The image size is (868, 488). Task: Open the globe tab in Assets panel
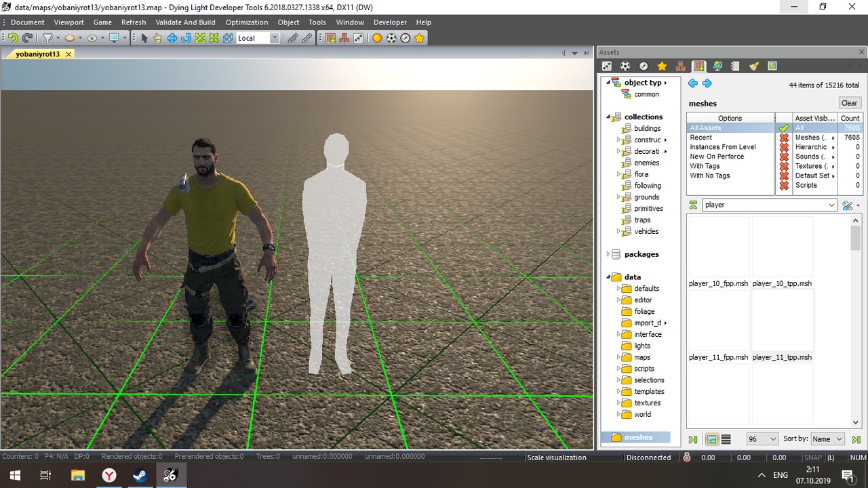click(717, 66)
